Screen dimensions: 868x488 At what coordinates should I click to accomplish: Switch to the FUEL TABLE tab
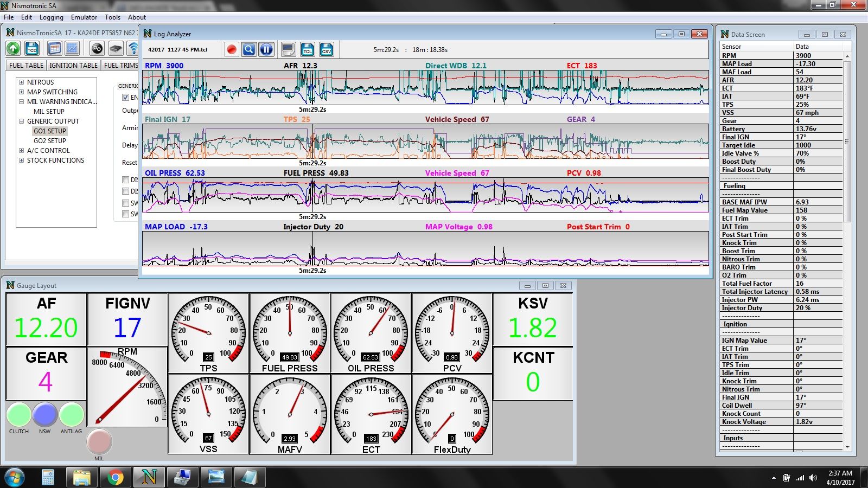pyautogui.click(x=26, y=66)
